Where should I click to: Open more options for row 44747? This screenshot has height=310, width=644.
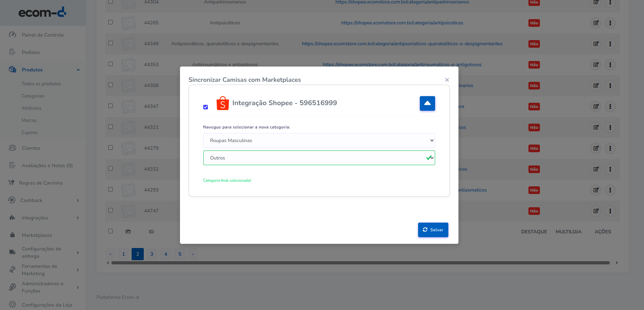pyautogui.click(x=610, y=211)
